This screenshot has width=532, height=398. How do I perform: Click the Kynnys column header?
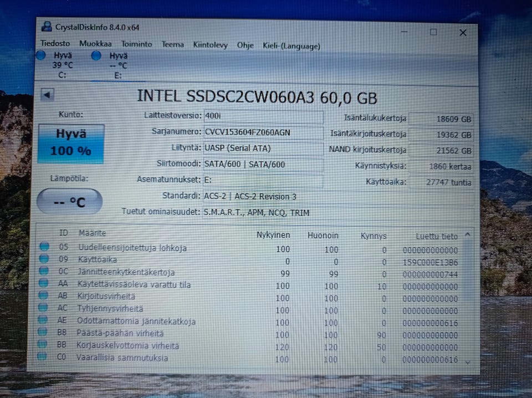point(373,236)
